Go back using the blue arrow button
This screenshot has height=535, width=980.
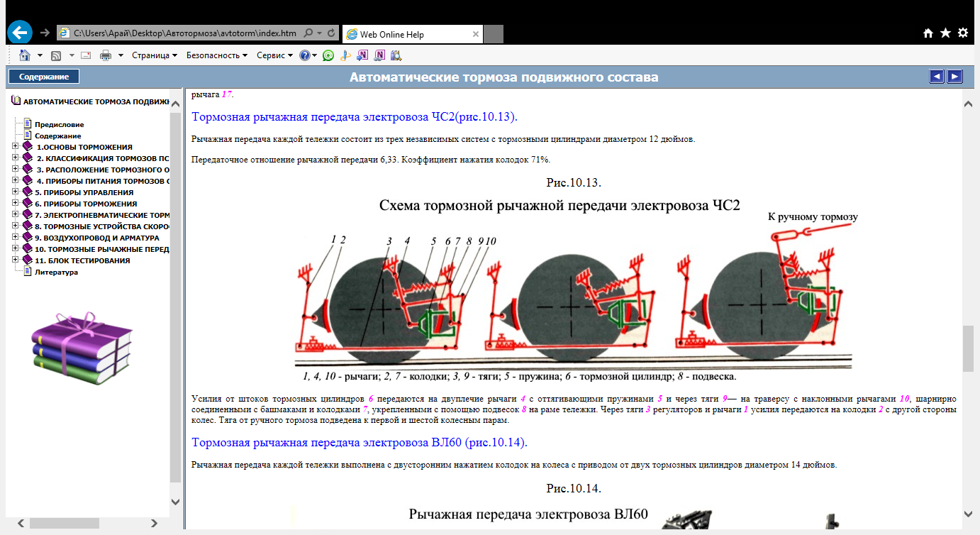pos(20,33)
